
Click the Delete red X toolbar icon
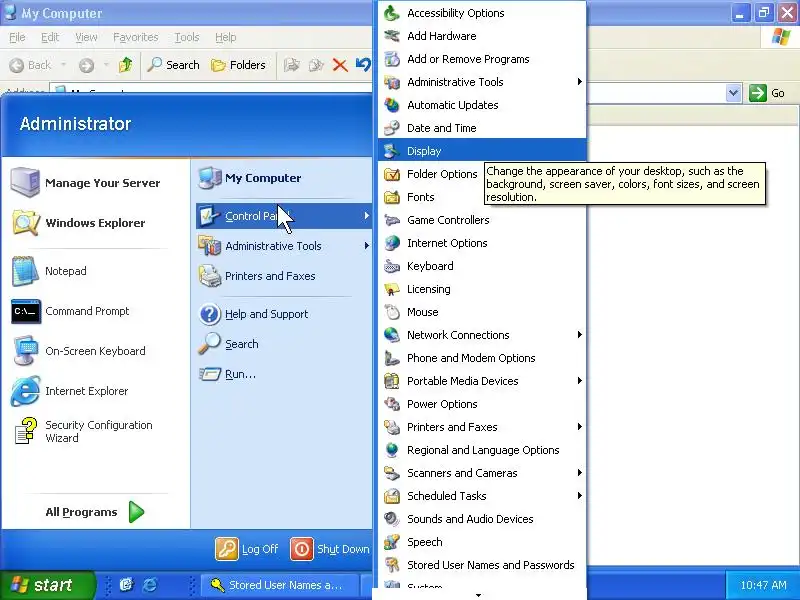pos(340,65)
